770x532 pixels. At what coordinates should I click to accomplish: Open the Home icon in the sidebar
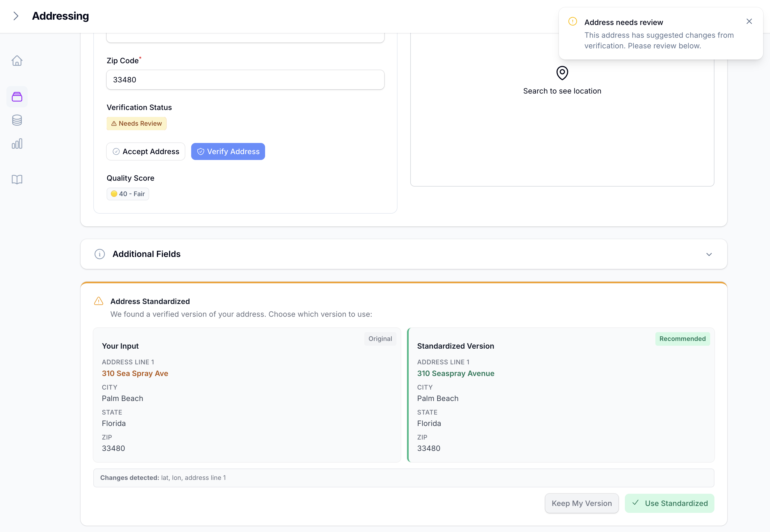17,61
